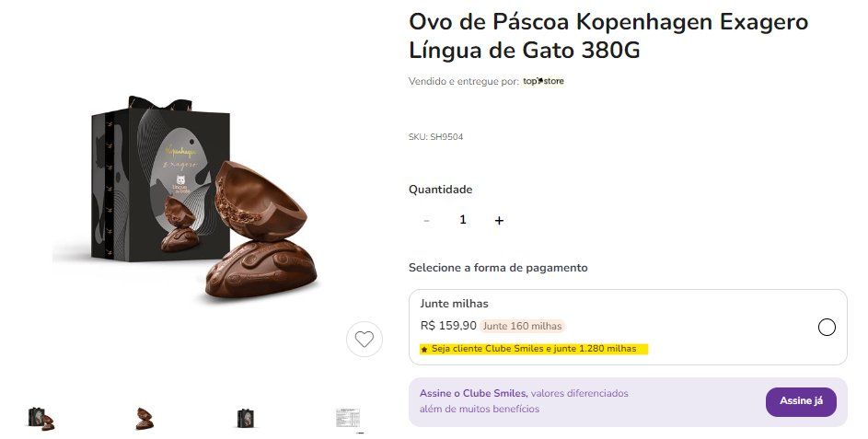Open the nutrition table thumbnail
The image size is (868, 439).
pos(348,419)
